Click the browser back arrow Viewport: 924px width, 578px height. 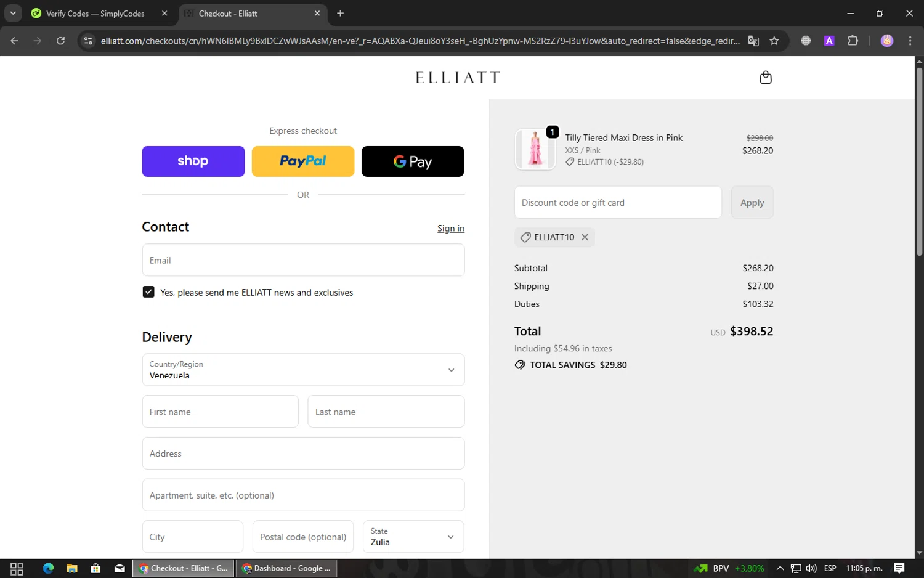(15, 41)
